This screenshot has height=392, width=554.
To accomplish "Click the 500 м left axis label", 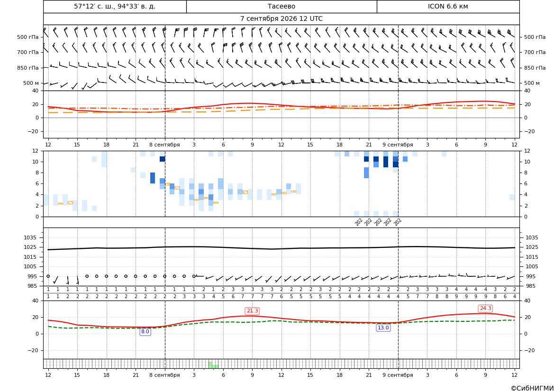I will click(x=31, y=83).
